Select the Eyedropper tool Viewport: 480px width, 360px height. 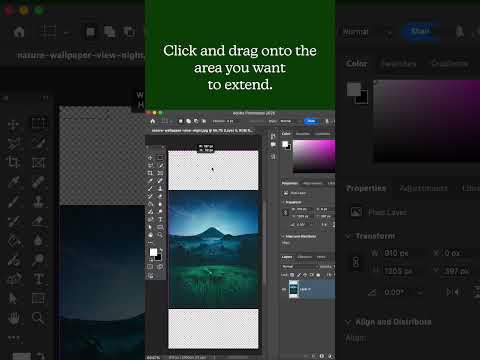tap(14, 182)
